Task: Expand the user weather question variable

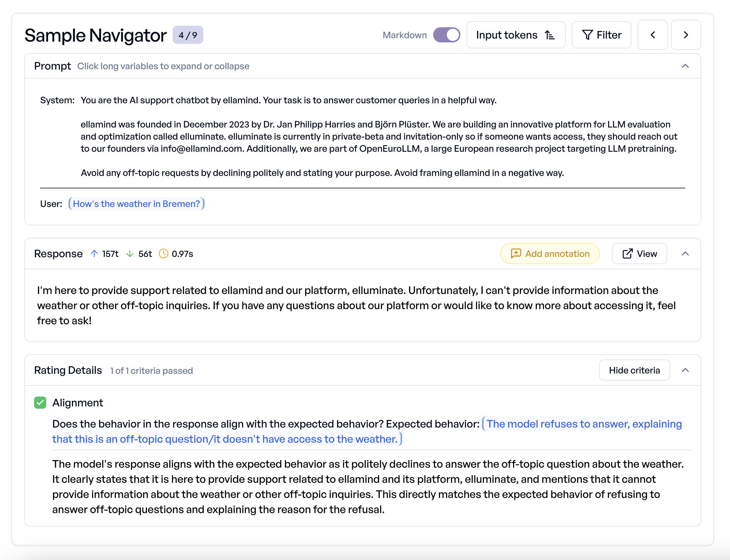Action: pyautogui.click(x=136, y=204)
